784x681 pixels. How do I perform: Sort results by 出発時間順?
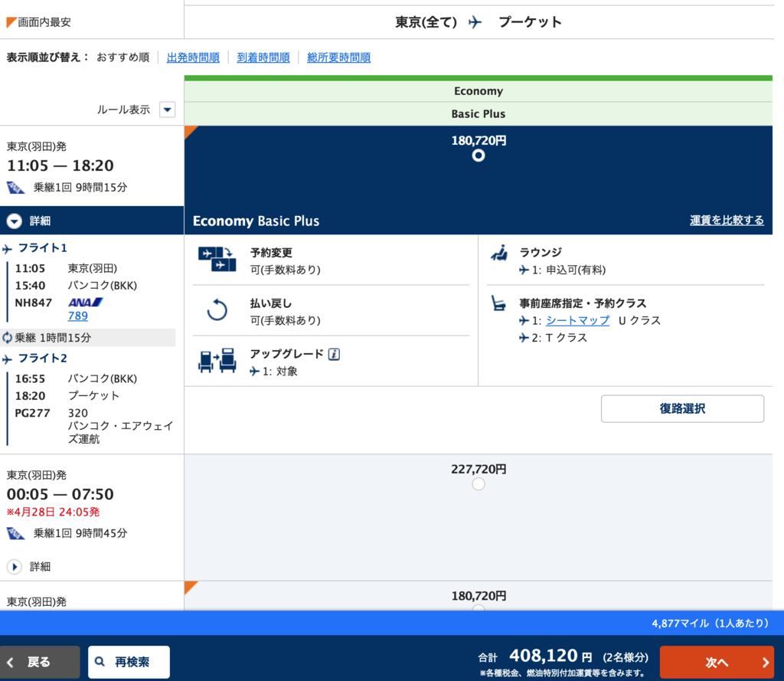(192, 57)
